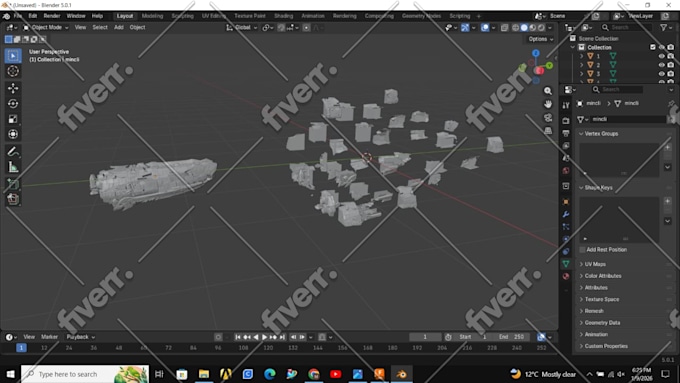Add a vertex group with plus button
The height and width of the screenshot is (383, 680).
[x=668, y=147]
